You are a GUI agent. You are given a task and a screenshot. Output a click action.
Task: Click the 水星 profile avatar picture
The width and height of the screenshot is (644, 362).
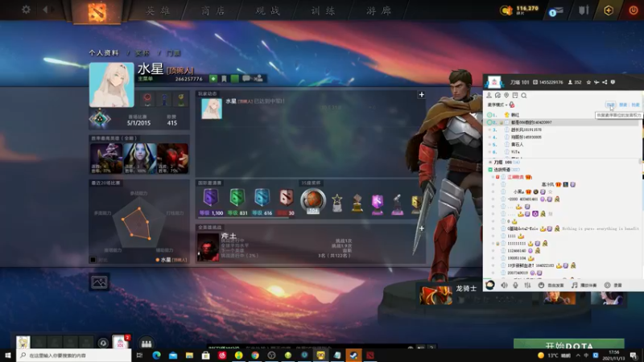(112, 85)
